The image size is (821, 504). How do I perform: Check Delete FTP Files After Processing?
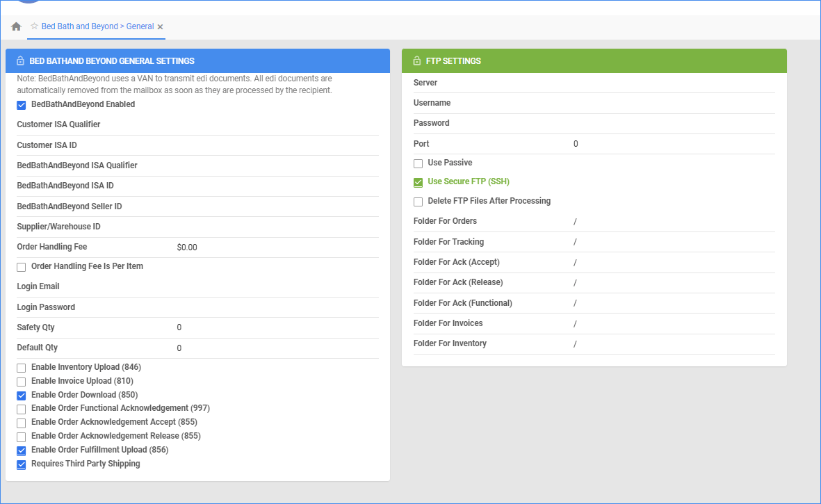[418, 201]
